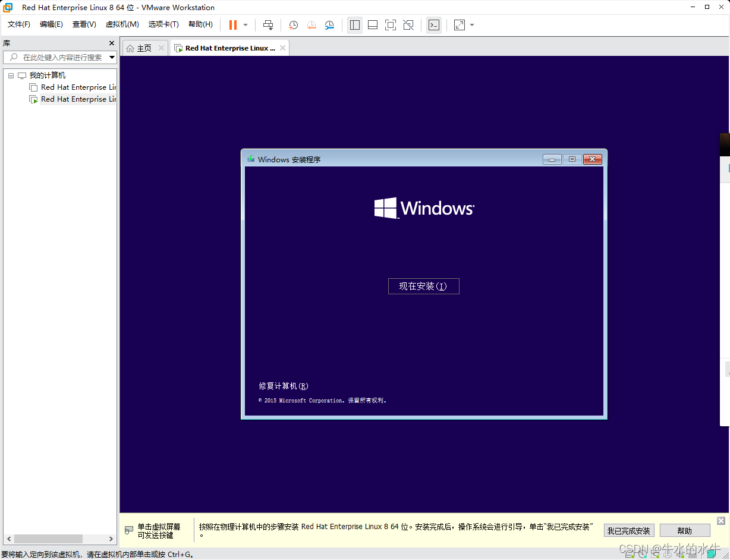Take a snapshot of this virtual machine
This screenshot has height=560, width=730.
[x=293, y=25]
